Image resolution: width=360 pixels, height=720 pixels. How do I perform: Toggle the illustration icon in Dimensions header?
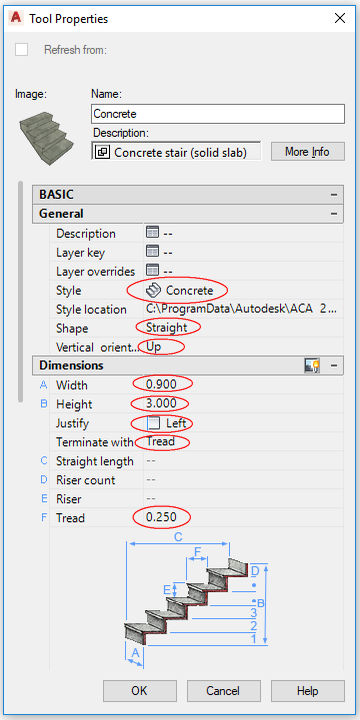click(312, 366)
